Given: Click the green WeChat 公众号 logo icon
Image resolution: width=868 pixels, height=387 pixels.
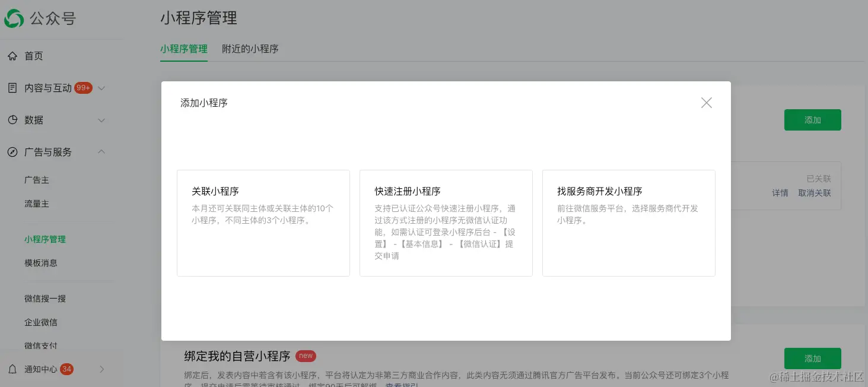Looking at the screenshot, I should click(x=14, y=18).
